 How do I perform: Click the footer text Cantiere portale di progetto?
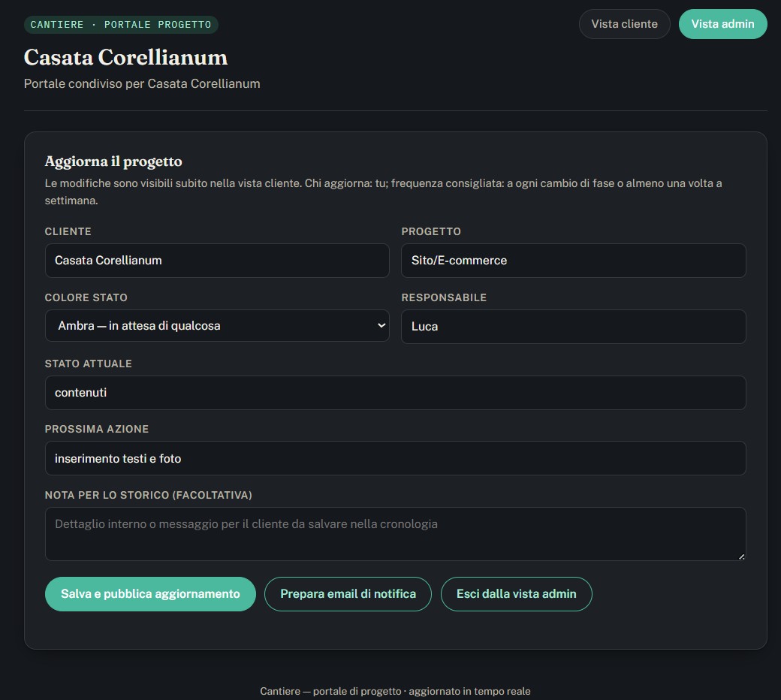pos(395,691)
